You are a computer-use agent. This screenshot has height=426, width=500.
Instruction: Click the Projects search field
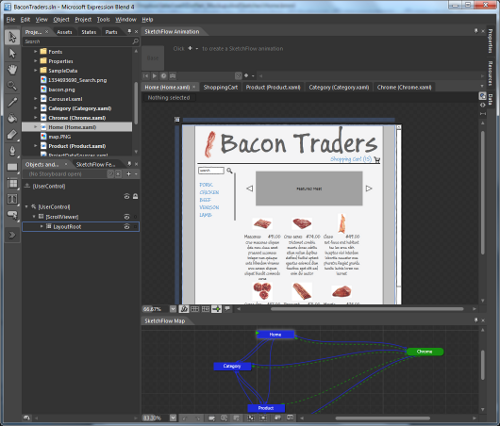pos(77,41)
